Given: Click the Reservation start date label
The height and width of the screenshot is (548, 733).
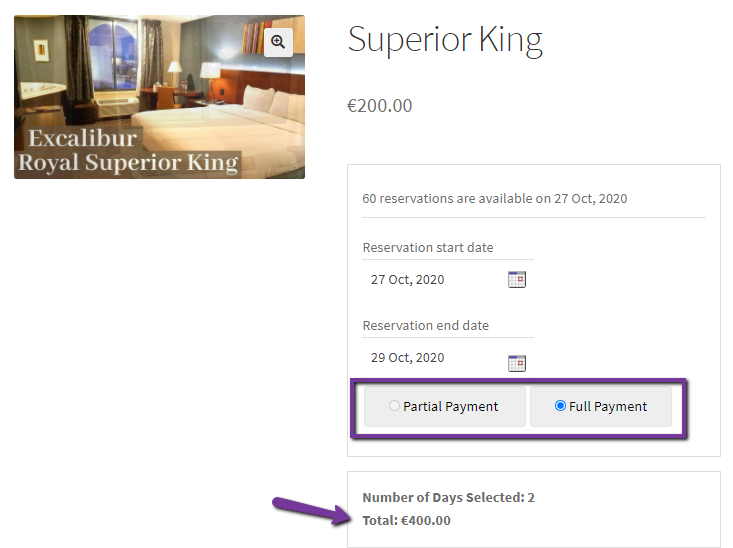Looking at the screenshot, I should (428, 247).
